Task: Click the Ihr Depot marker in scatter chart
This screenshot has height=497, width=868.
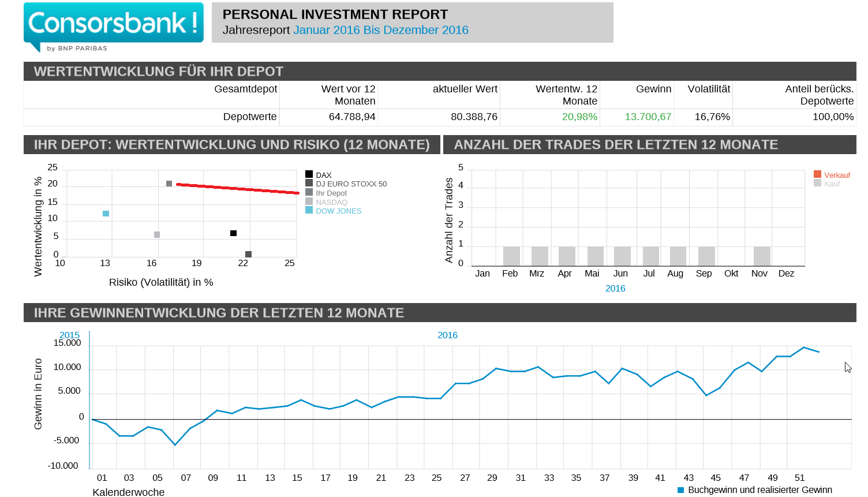Action: point(169,184)
